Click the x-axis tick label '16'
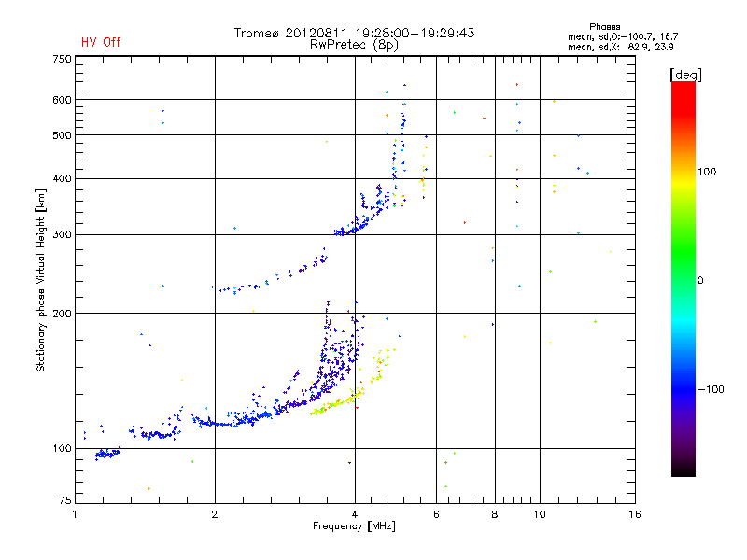This screenshot has height=560, width=747. (x=635, y=514)
